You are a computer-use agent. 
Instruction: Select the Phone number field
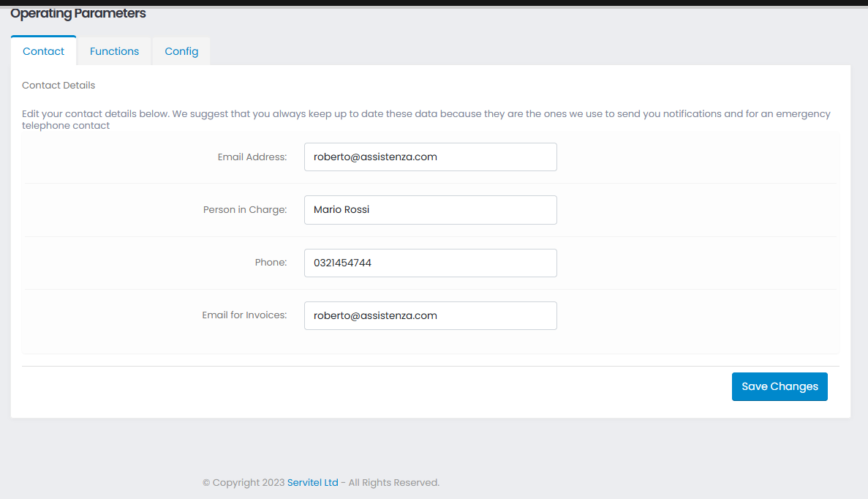430,263
